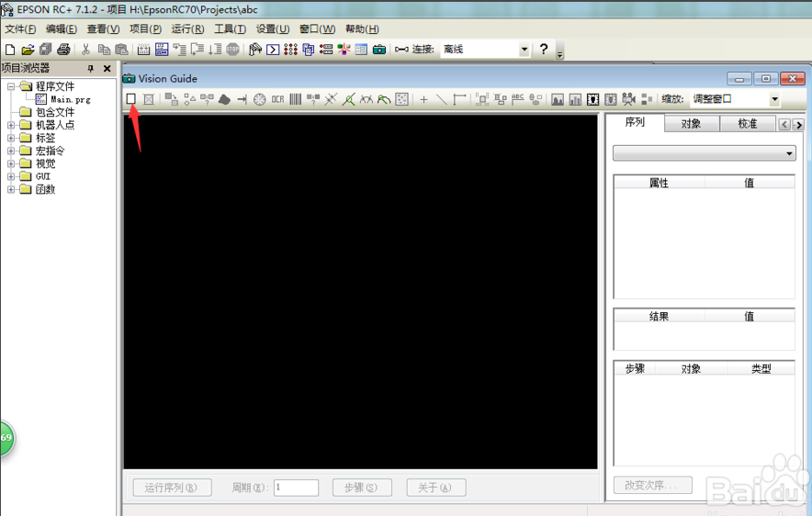Select the 序列 tab
The height and width of the screenshot is (516, 812).
tap(635, 122)
